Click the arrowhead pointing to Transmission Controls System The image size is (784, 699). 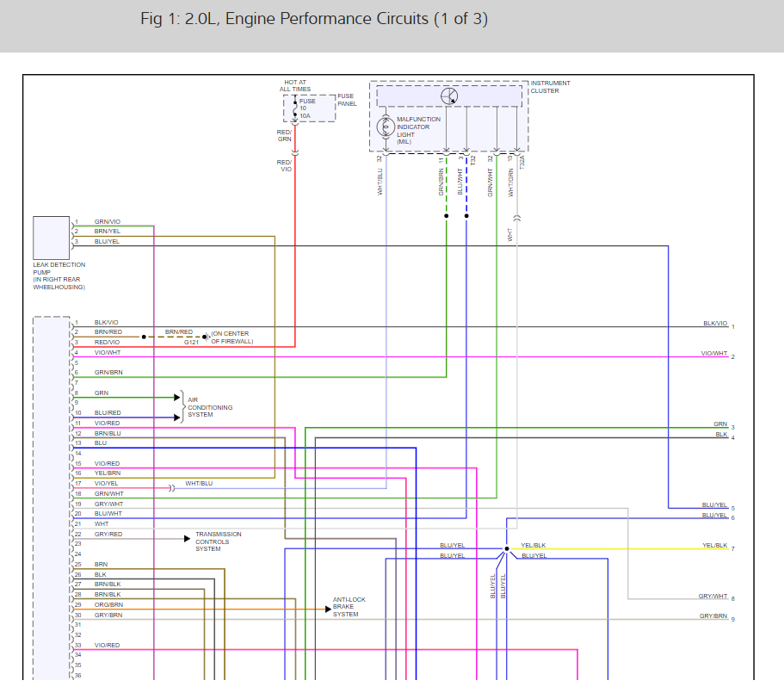point(187,539)
